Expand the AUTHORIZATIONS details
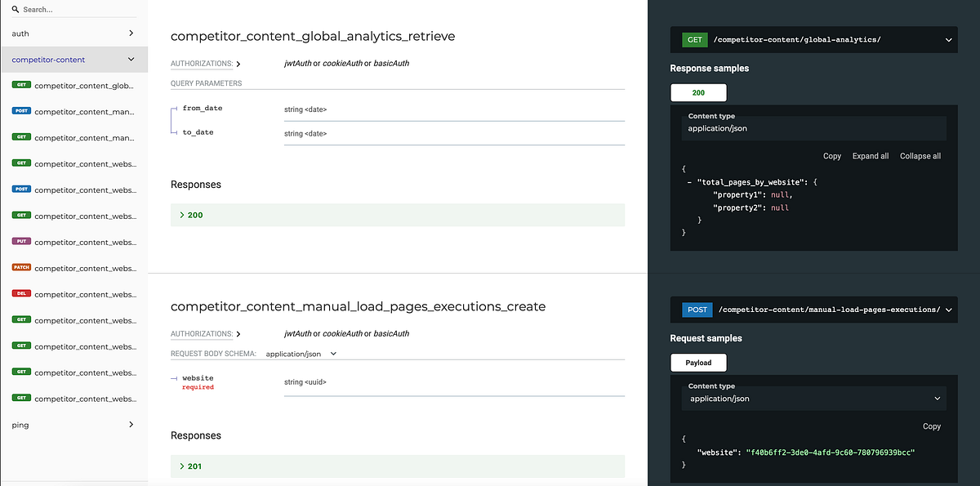This screenshot has width=980, height=486. click(206, 63)
